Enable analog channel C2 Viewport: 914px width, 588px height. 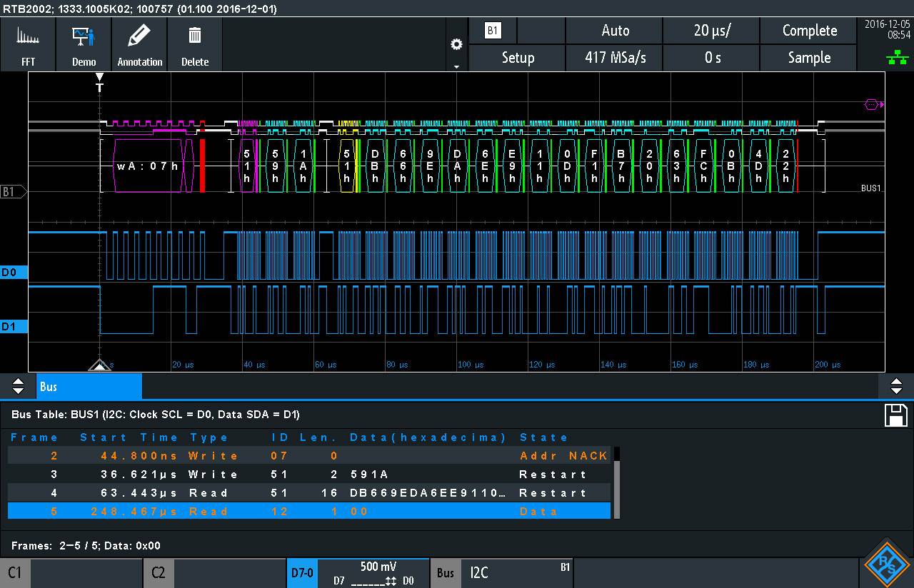pyautogui.click(x=158, y=572)
